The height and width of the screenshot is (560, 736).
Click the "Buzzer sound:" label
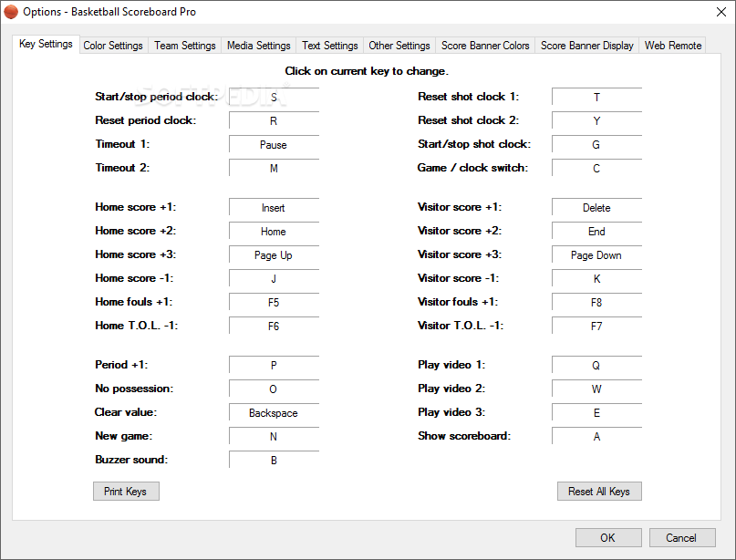[131, 460]
